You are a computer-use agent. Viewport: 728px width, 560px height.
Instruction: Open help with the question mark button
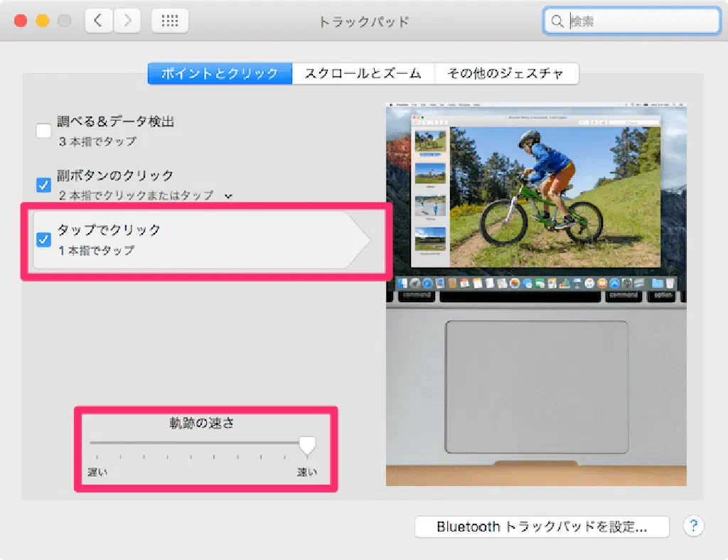coord(693,526)
